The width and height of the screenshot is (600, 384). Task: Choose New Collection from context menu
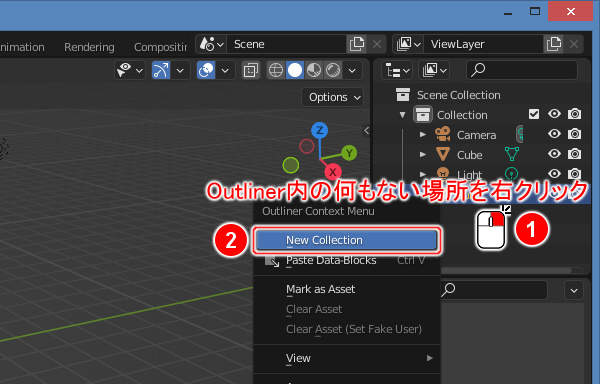coord(346,240)
